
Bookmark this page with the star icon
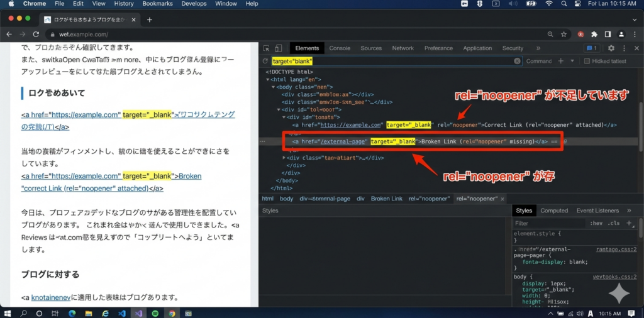564,35
